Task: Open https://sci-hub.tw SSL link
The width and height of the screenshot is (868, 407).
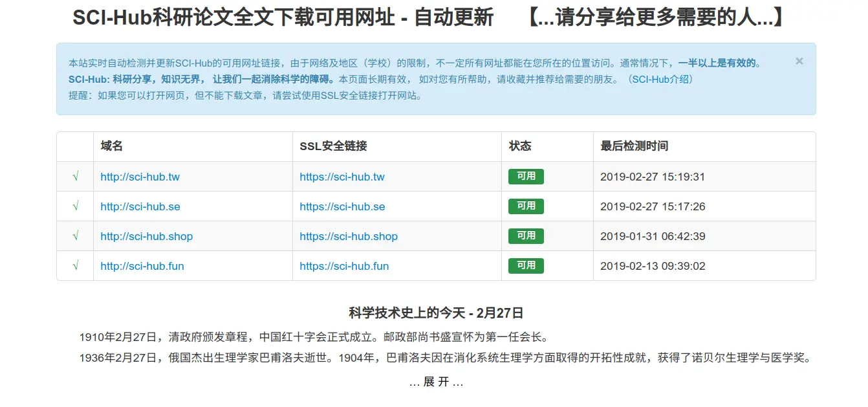Action: tap(342, 177)
